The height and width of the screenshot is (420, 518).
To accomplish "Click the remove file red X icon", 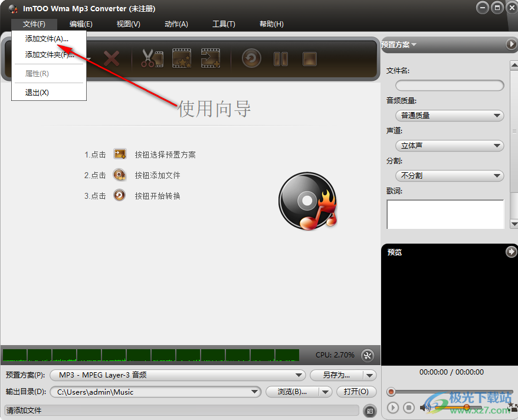I will click(112, 59).
